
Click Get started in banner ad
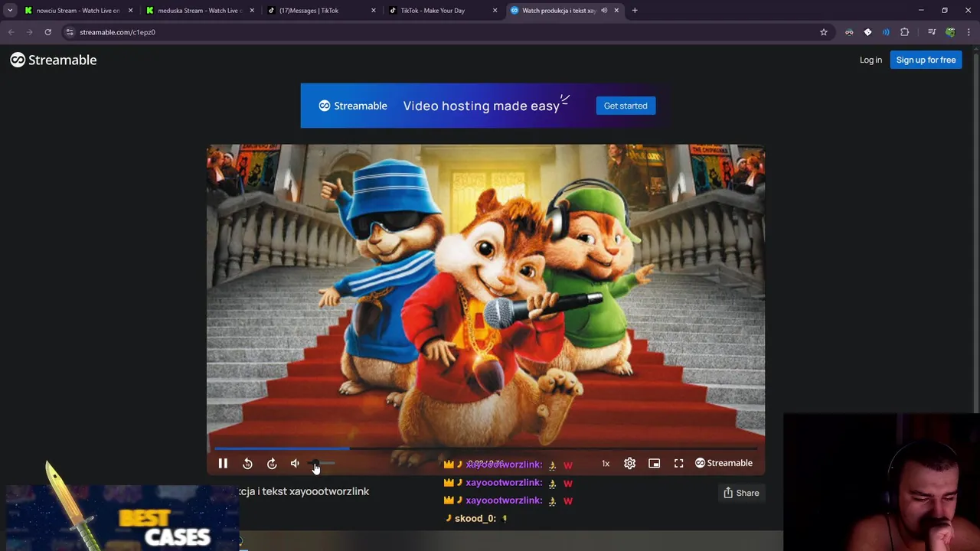pyautogui.click(x=626, y=106)
